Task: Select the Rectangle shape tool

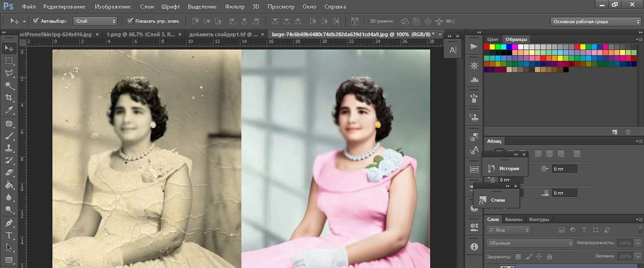Action: coord(9,260)
